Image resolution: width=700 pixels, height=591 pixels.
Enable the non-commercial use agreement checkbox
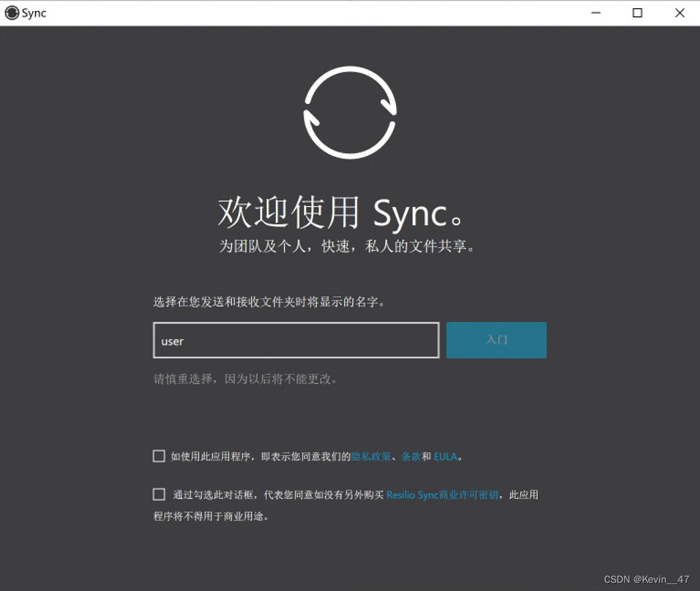tap(159, 495)
